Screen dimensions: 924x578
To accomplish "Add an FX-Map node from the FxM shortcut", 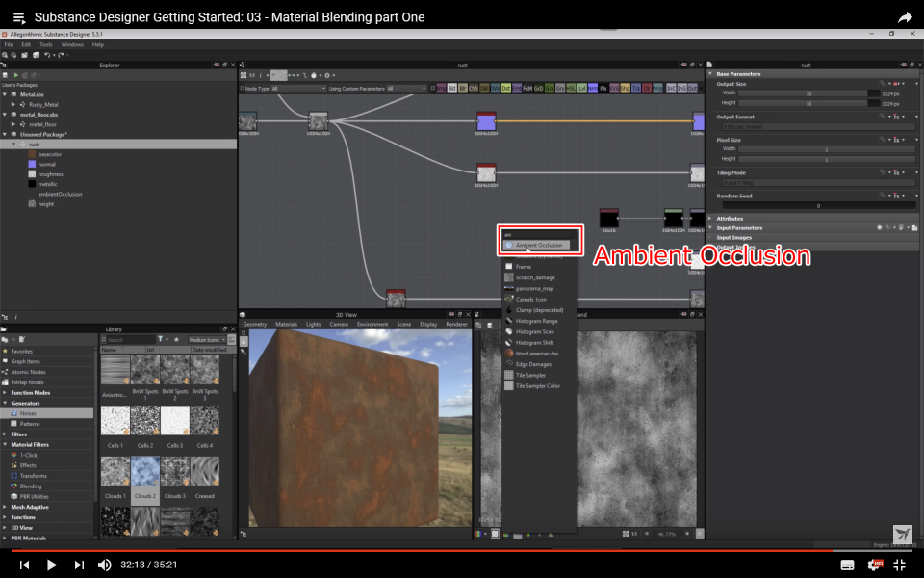I will [527, 88].
